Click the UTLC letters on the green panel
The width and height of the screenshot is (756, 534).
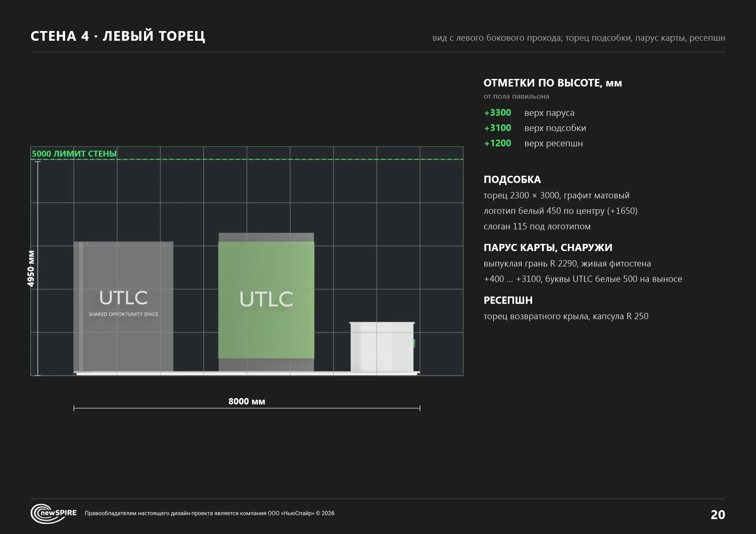pyautogui.click(x=266, y=299)
